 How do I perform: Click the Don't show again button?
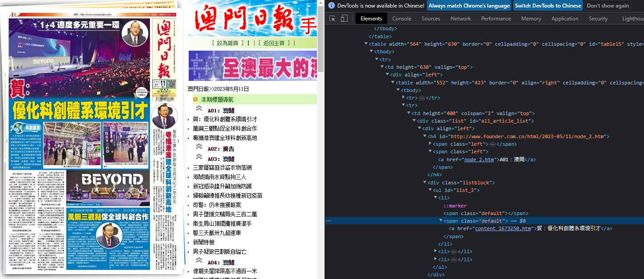click(608, 6)
